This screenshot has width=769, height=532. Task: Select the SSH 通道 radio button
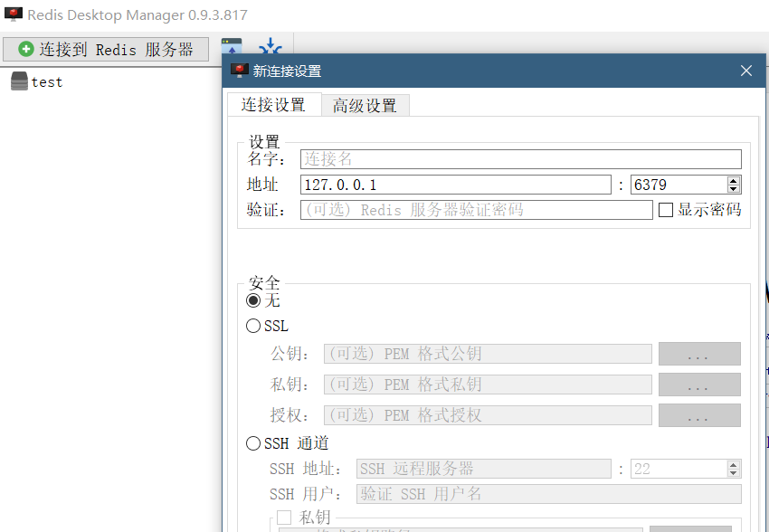(x=253, y=443)
